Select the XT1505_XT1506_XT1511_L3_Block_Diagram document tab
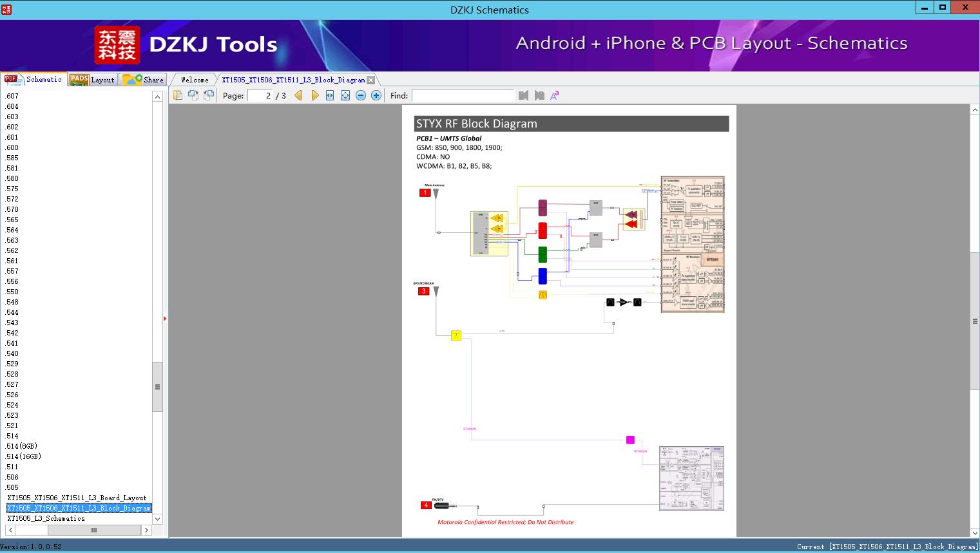 (293, 80)
